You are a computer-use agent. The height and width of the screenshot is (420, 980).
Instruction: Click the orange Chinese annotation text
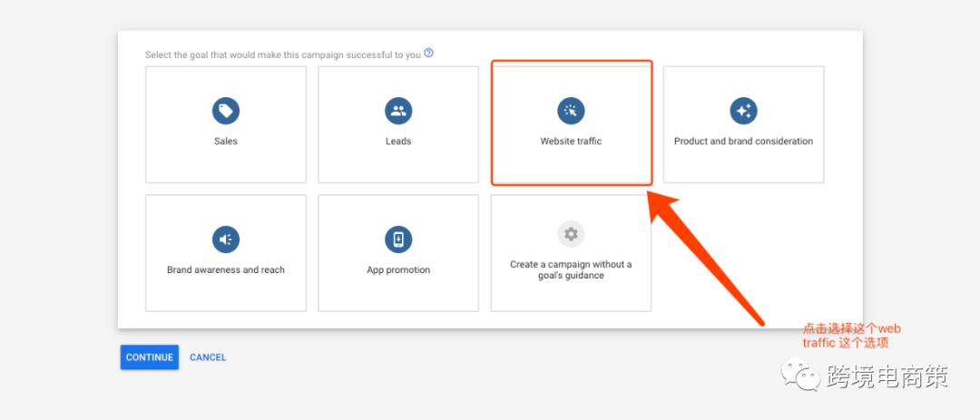coord(851,336)
